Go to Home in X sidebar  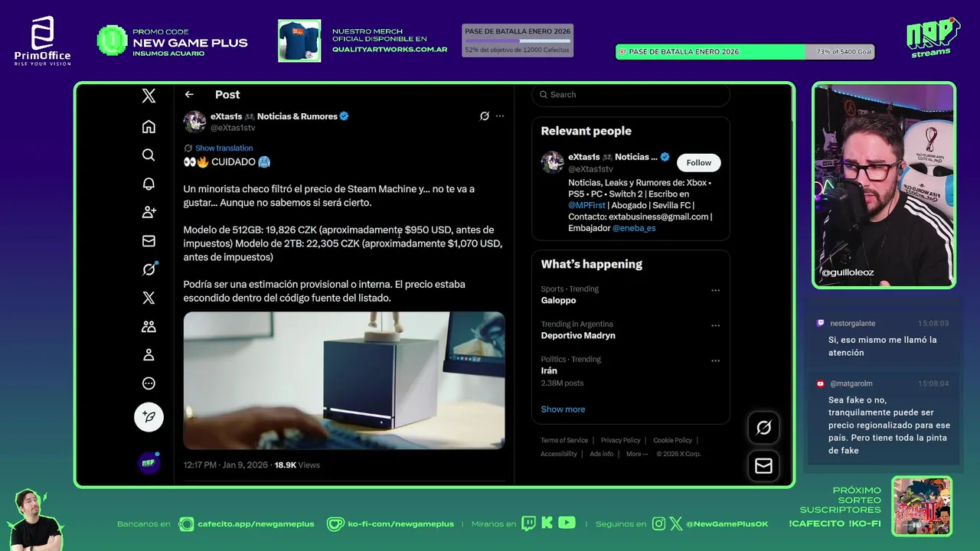149,126
